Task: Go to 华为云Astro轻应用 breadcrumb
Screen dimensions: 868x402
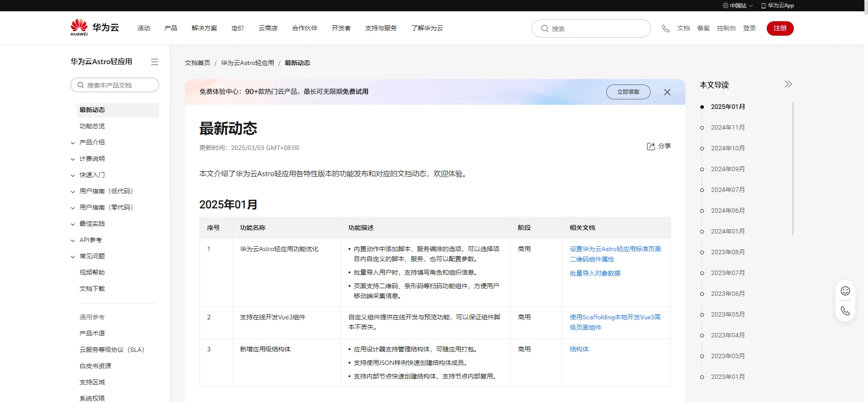Action: pyautogui.click(x=248, y=63)
